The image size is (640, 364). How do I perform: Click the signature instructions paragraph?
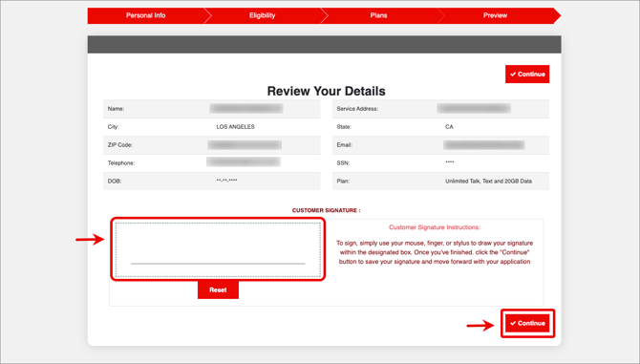click(x=435, y=252)
